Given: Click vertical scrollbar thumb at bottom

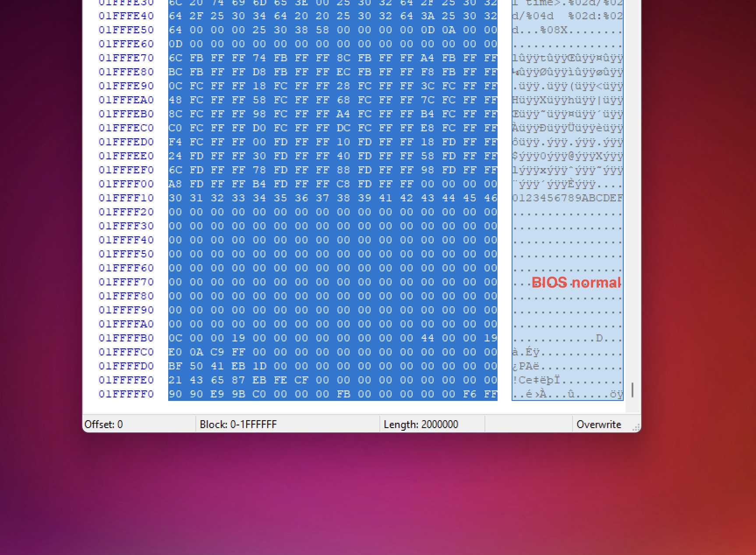Looking at the screenshot, I should (x=632, y=390).
